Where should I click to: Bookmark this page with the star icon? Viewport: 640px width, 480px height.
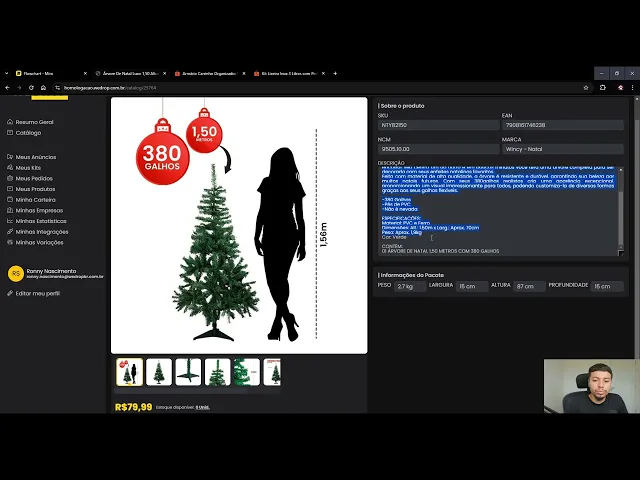(x=586, y=87)
